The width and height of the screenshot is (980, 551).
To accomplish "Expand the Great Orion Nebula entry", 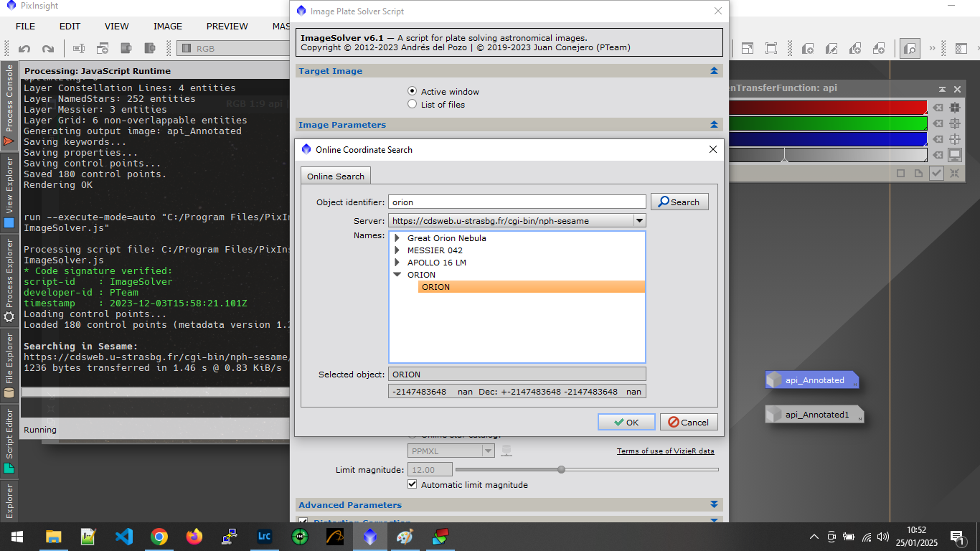I will click(x=397, y=238).
